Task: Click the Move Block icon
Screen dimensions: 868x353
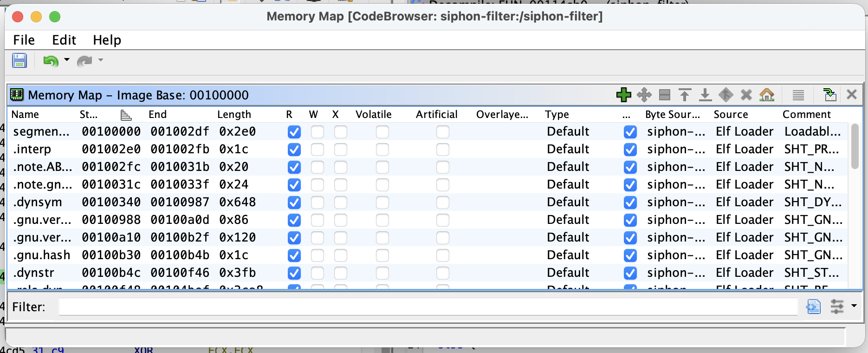Action: click(x=644, y=95)
